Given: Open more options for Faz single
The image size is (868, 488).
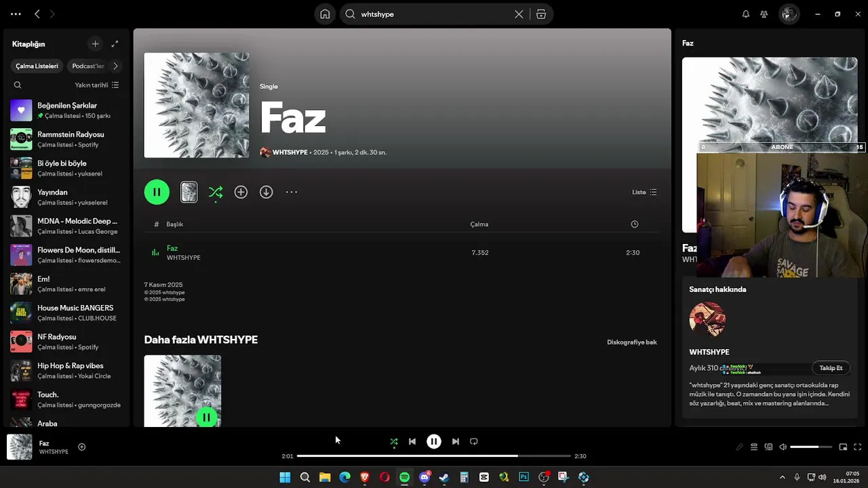Looking at the screenshot, I should pos(292,192).
